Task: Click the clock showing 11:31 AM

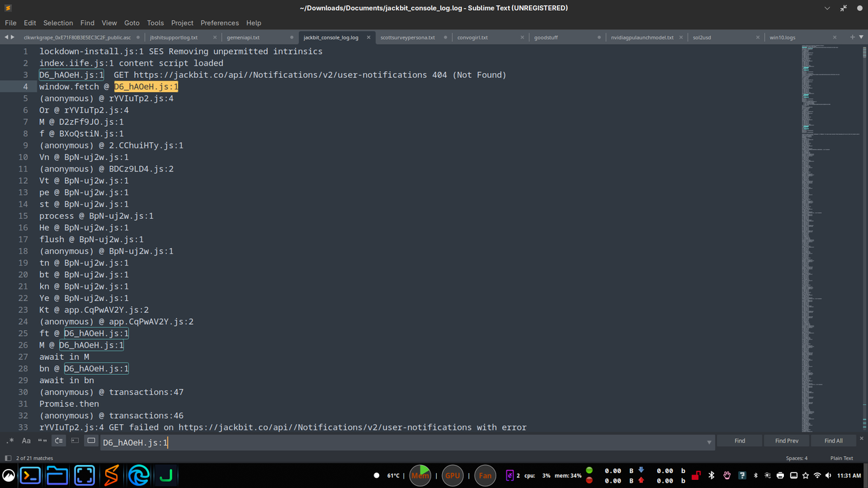Action: 849,476
